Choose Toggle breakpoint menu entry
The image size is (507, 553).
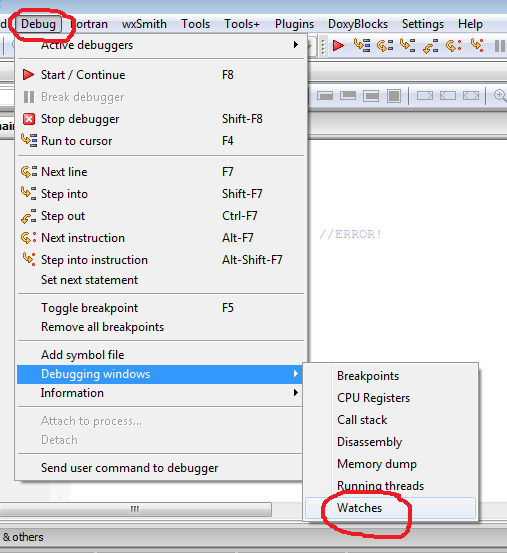(161, 308)
